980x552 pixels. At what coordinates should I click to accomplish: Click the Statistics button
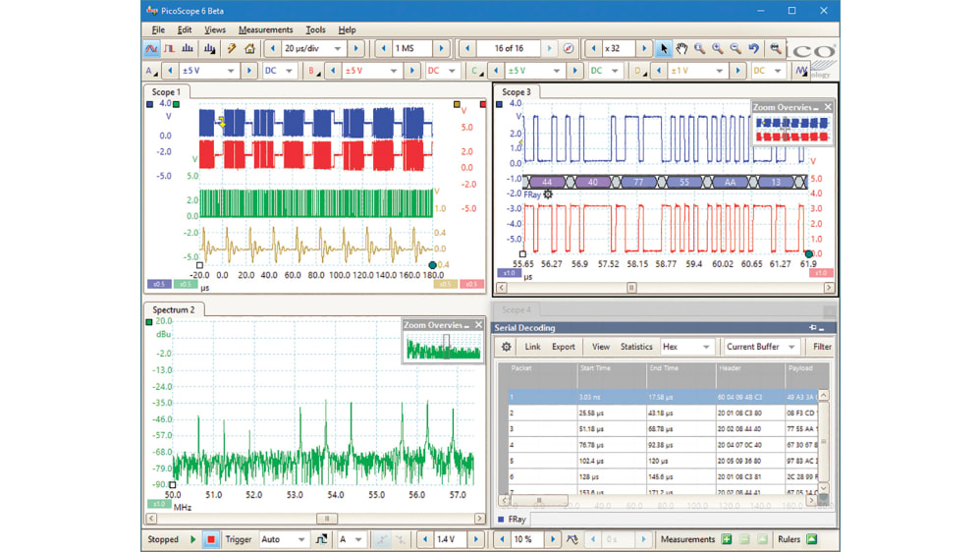pyautogui.click(x=636, y=347)
